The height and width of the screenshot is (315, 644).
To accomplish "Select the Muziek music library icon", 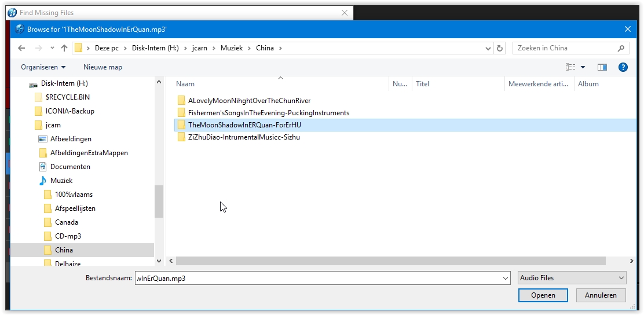I will point(42,181).
